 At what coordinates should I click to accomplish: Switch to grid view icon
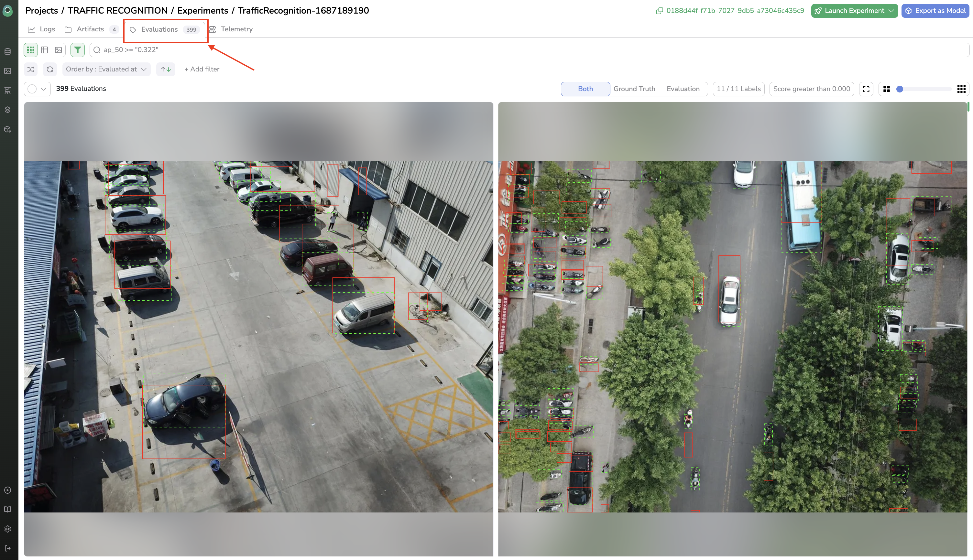coord(31,50)
